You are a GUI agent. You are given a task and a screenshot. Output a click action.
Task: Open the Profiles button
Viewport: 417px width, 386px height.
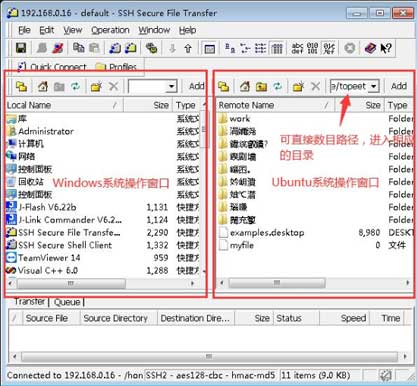pyautogui.click(x=117, y=67)
